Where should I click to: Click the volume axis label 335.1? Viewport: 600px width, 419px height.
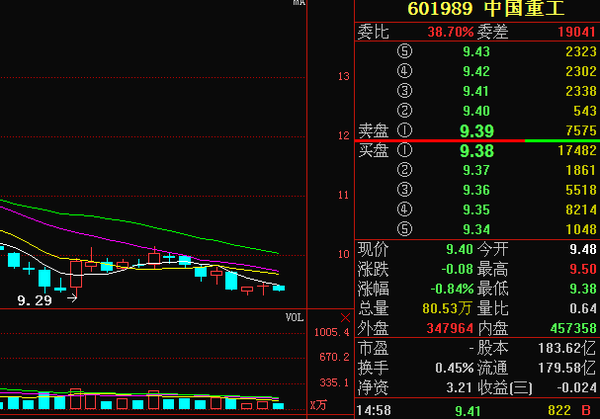coord(334,383)
